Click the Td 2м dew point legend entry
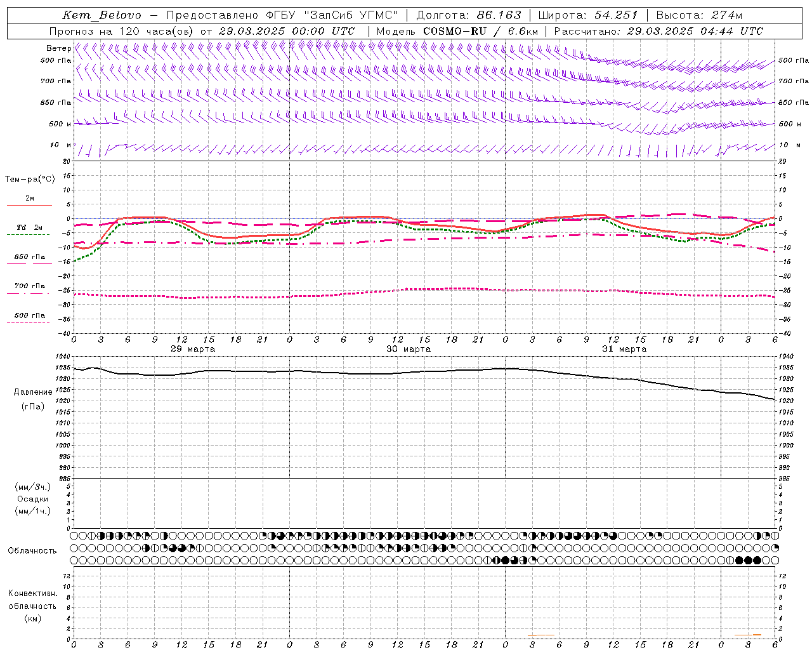Image resolution: width=812 pixels, height=650 pixels. point(29,227)
